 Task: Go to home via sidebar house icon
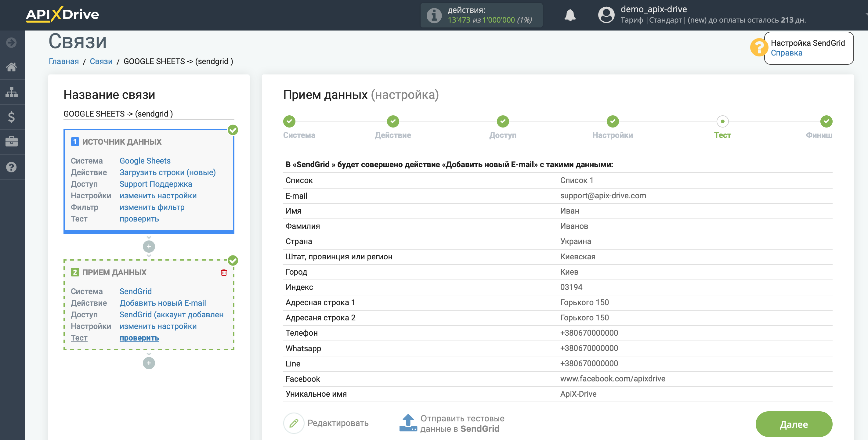pos(12,67)
